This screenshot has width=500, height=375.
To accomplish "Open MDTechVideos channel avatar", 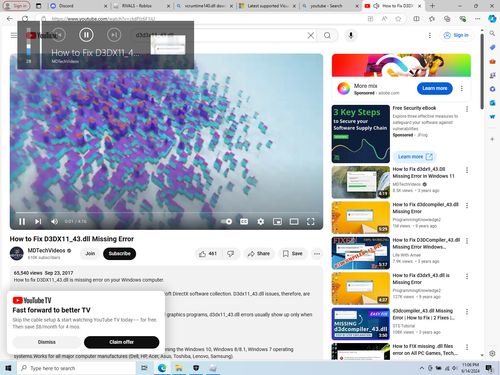I will [x=17, y=253].
